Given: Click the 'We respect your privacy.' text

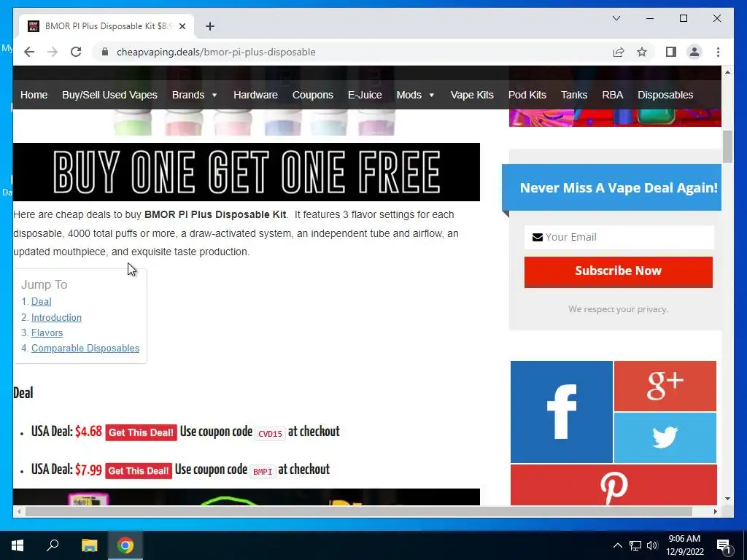Looking at the screenshot, I should pos(619,309).
